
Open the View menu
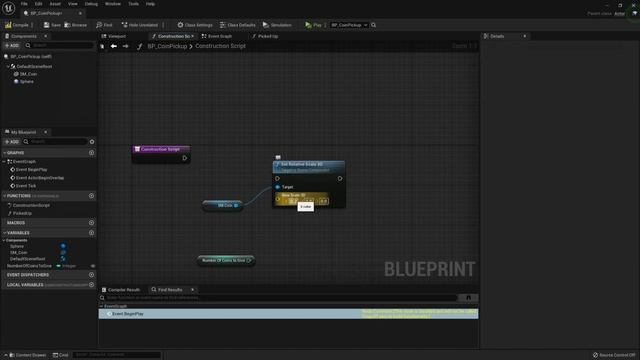pos(73,4)
